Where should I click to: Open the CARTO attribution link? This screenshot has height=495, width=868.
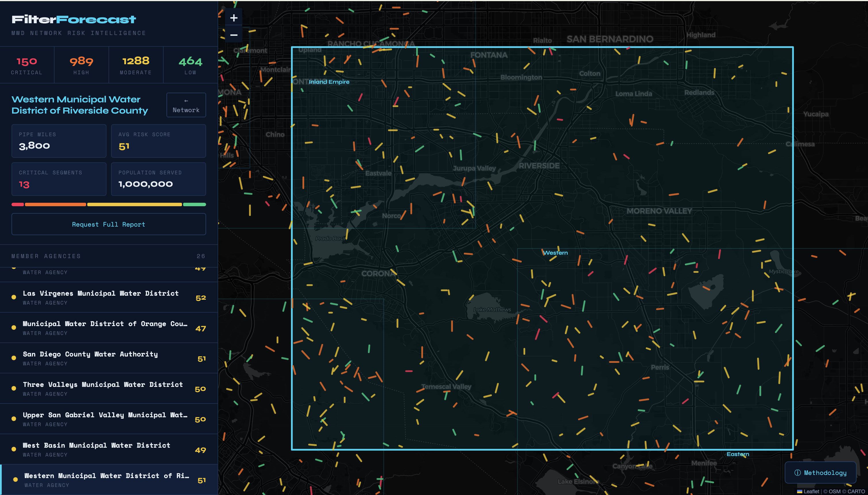point(856,492)
